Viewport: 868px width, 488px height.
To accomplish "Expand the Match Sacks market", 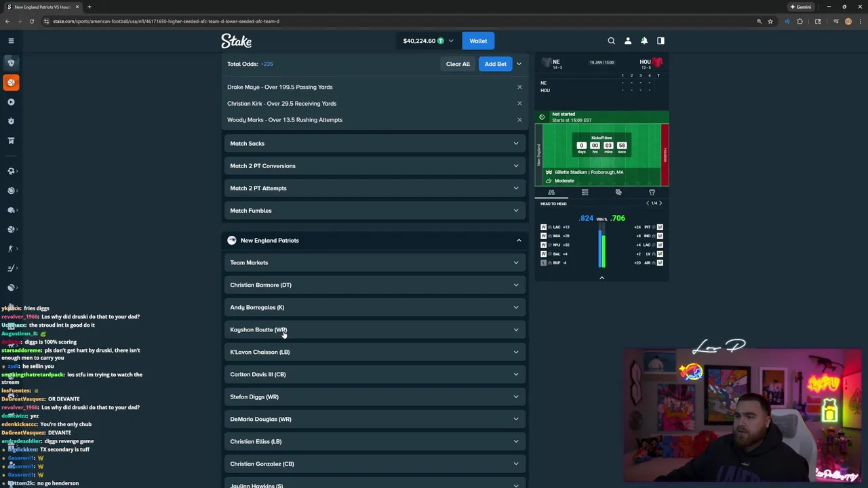I will (x=375, y=143).
